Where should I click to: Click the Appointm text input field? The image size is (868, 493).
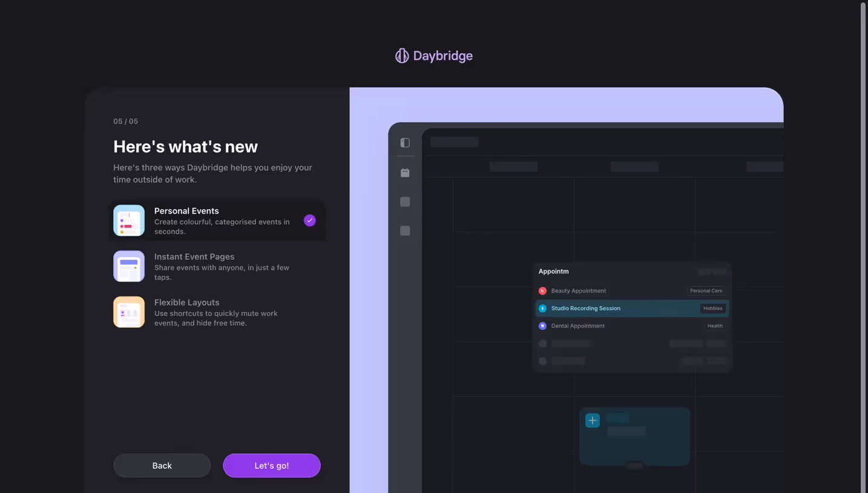[553, 271]
